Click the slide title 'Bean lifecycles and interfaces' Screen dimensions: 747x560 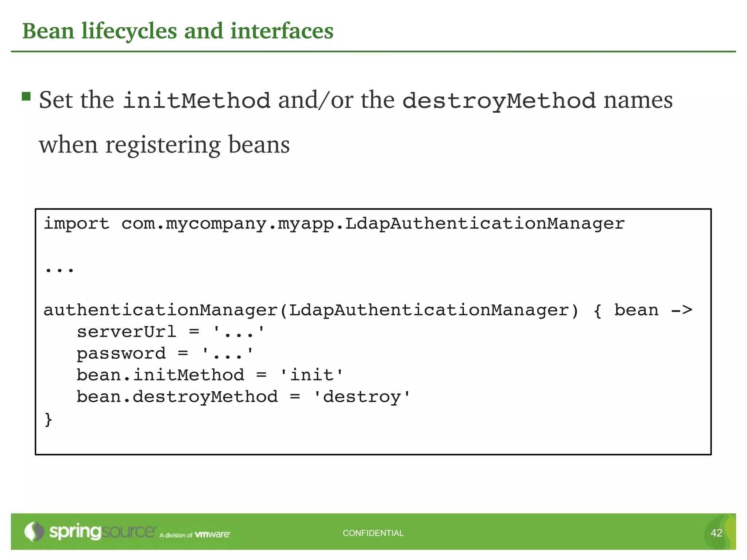pos(178,31)
